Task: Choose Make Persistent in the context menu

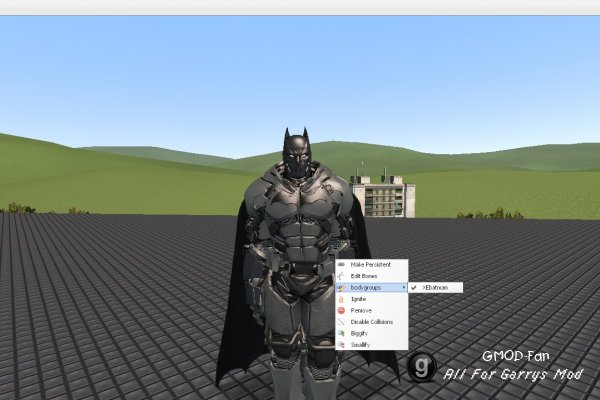Action: point(372,265)
